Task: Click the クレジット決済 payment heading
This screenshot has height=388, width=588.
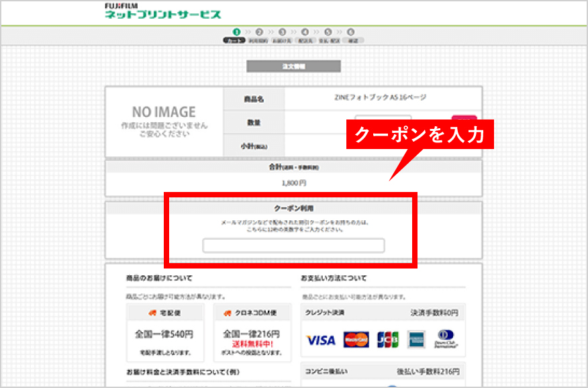Action: 325,313
